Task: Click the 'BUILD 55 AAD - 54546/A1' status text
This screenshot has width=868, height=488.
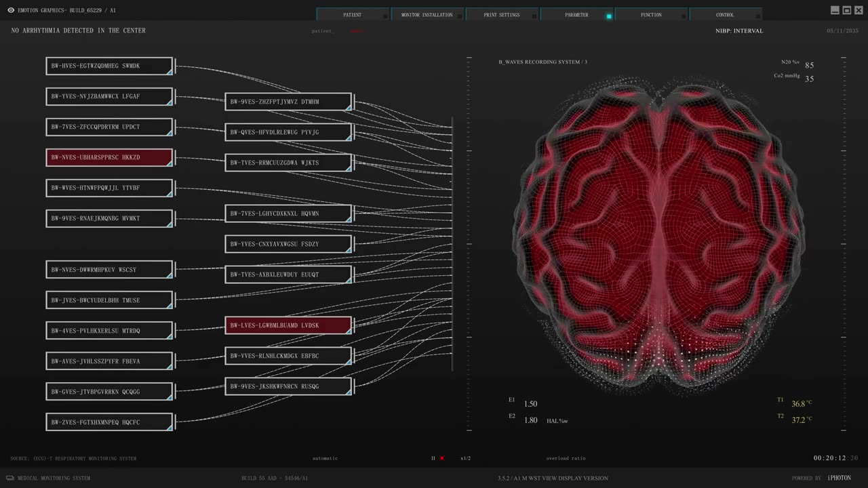Action: tap(275, 478)
